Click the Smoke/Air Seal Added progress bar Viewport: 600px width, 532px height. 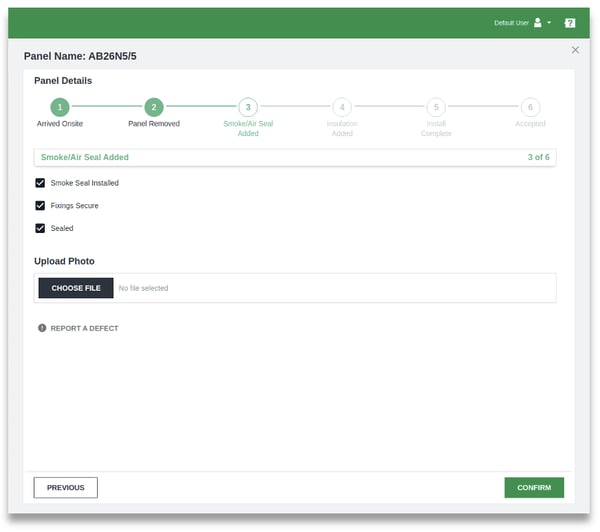point(295,157)
